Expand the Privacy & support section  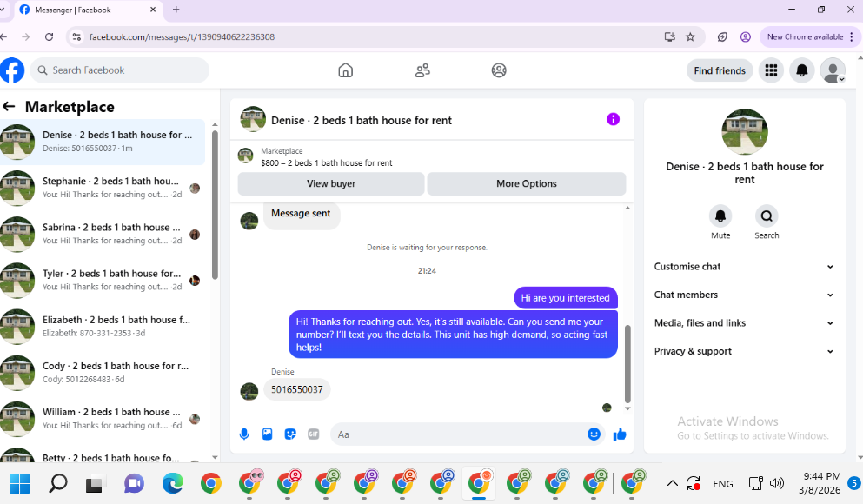[744, 351]
